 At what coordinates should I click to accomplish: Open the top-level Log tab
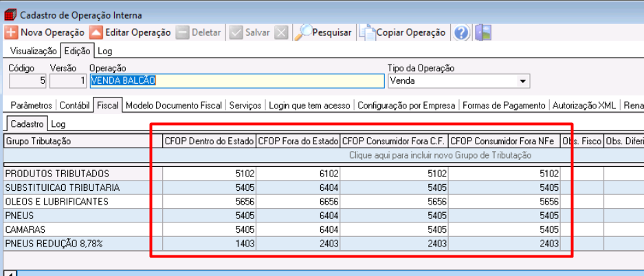coord(104,51)
